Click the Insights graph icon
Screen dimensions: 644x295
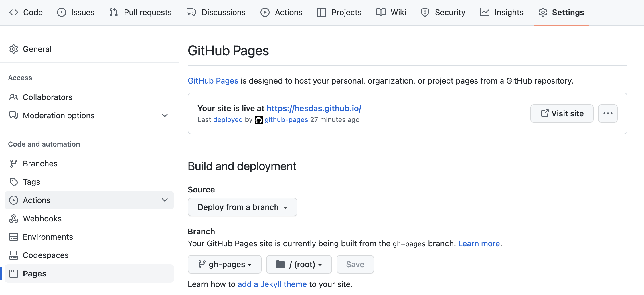point(485,12)
